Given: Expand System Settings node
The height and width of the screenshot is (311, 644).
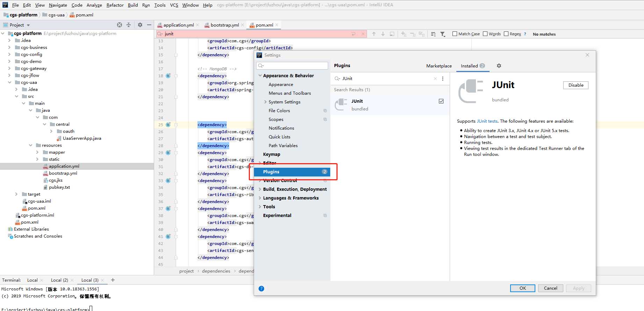Looking at the screenshot, I should pos(266,102).
